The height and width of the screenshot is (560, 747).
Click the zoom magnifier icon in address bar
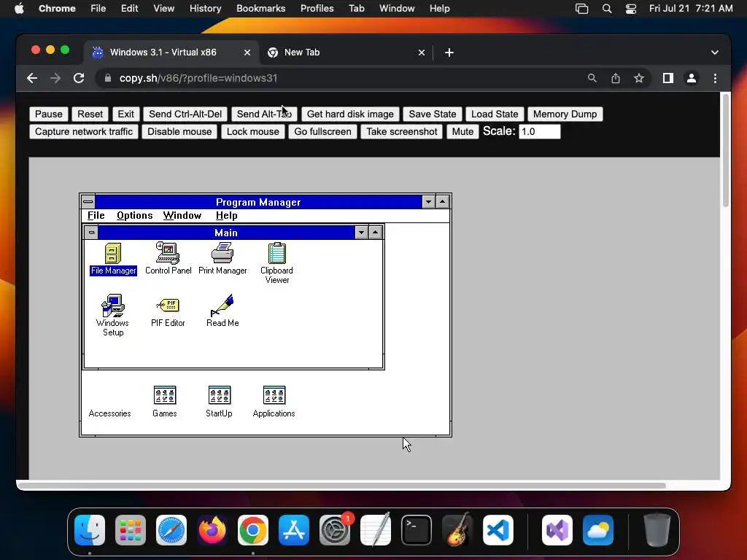(x=592, y=78)
